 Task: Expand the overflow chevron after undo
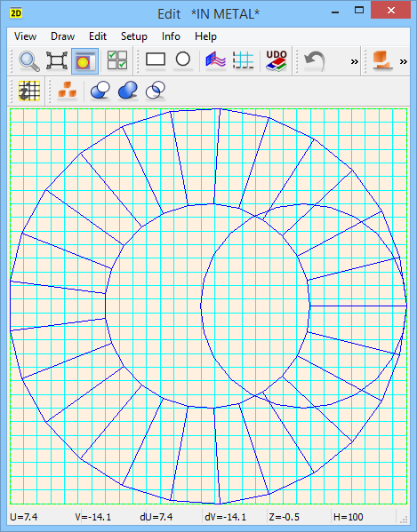pos(355,62)
